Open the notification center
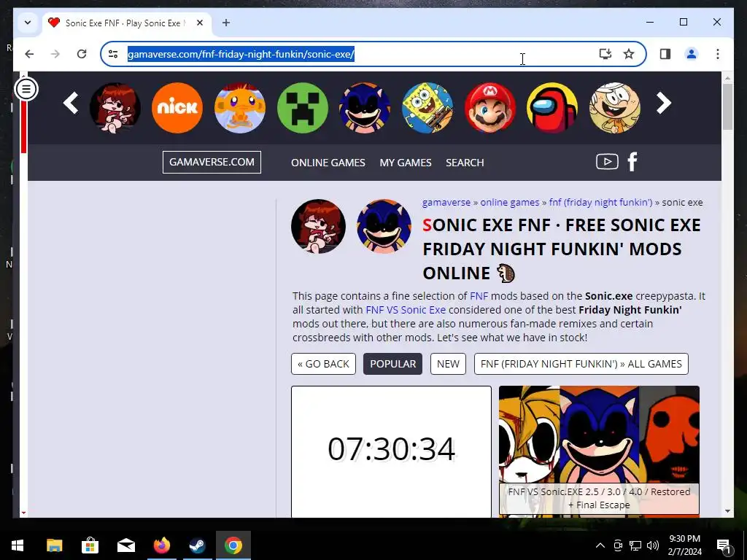The height and width of the screenshot is (560, 747). point(724,545)
